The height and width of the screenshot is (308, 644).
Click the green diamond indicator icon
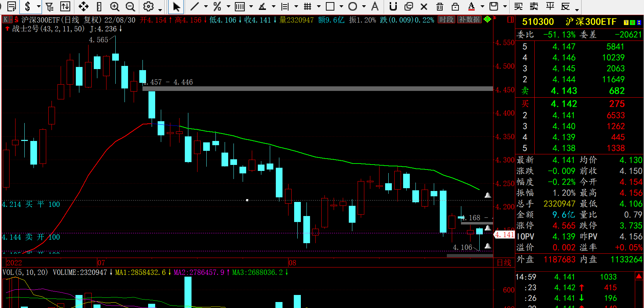tap(487, 19)
